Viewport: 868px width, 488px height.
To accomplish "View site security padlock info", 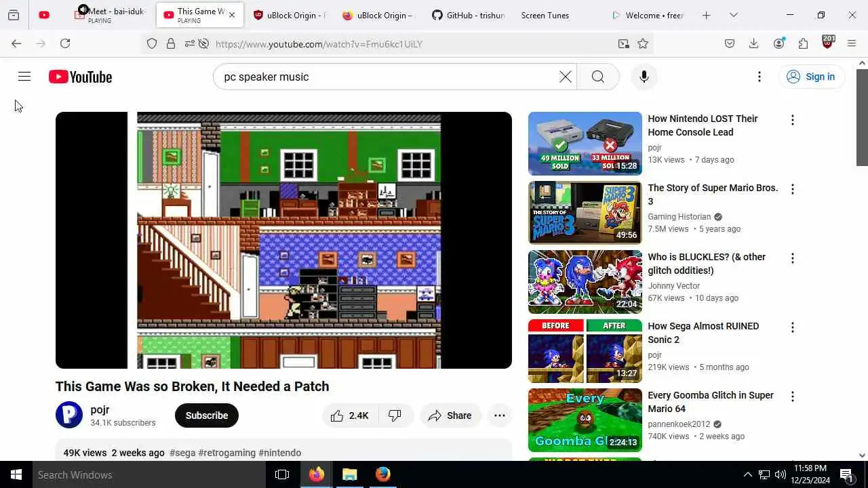I will coord(171,44).
